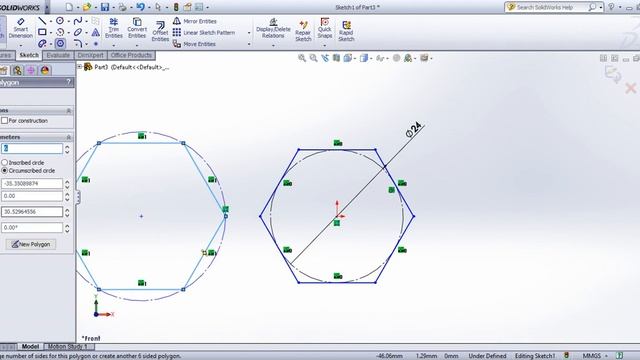The image size is (640, 360).
Task: Cancel sketch with the red X
Action: (631, 88)
